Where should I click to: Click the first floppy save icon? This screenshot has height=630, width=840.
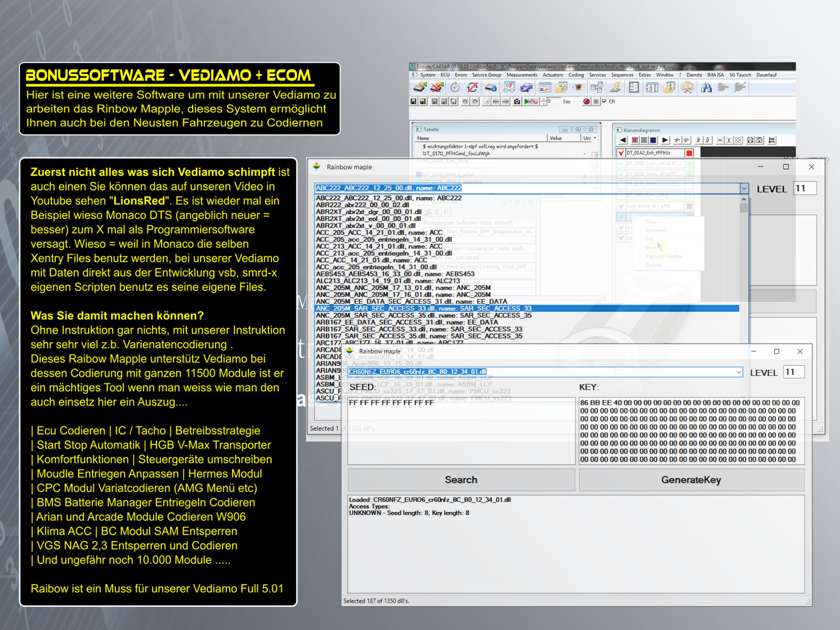pos(414,101)
